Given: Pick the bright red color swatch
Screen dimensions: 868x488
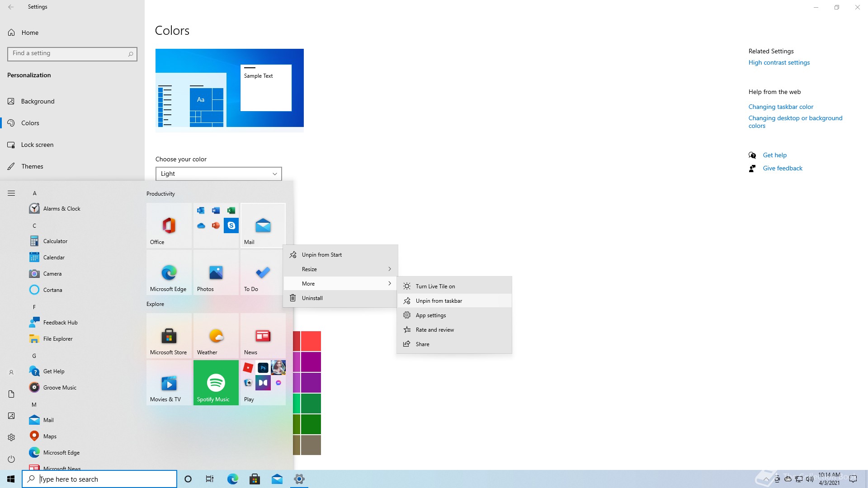Looking at the screenshot, I should click(311, 341).
